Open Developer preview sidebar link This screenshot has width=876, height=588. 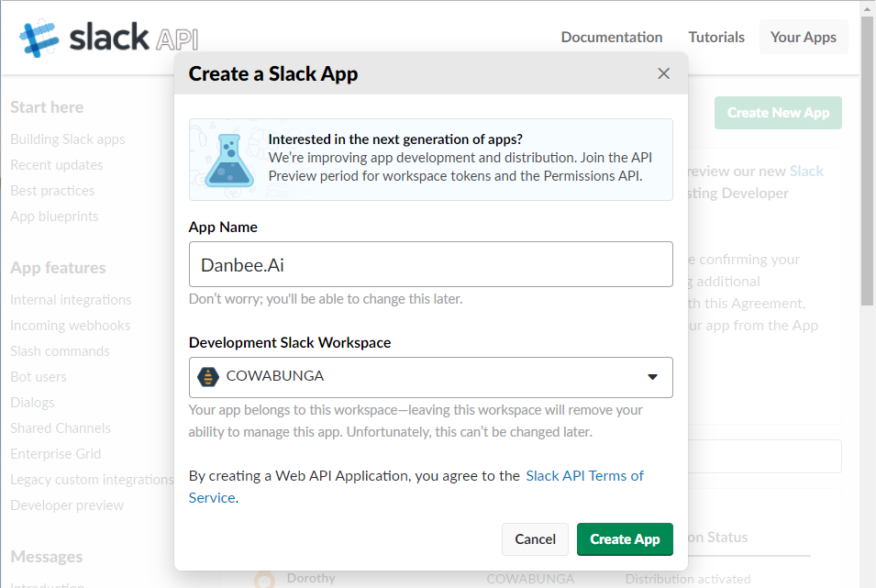[67, 505]
